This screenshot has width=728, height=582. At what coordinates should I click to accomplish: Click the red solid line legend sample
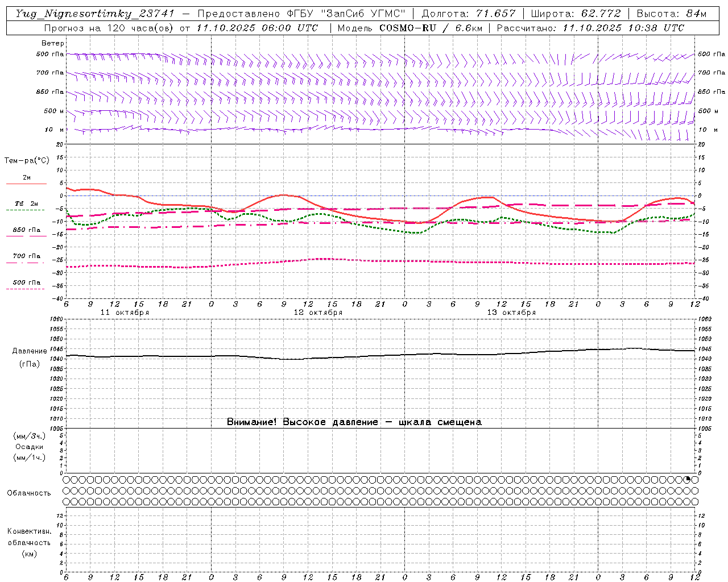point(26,184)
